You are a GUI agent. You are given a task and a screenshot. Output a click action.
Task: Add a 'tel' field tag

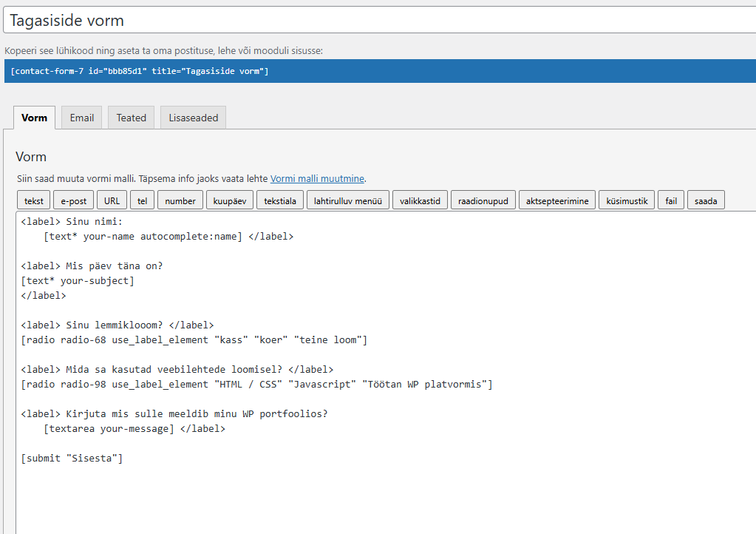click(142, 200)
